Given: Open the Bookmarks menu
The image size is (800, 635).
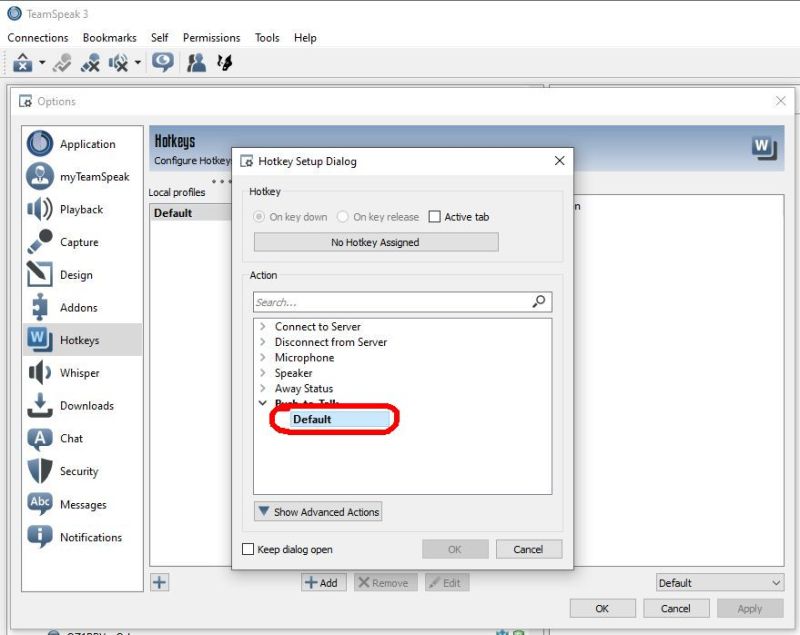Looking at the screenshot, I should [110, 38].
